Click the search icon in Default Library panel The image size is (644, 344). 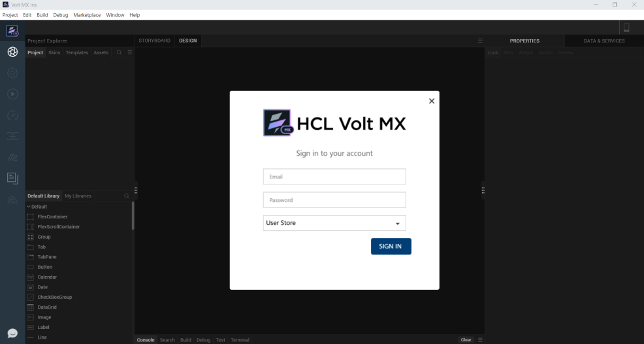pos(127,196)
